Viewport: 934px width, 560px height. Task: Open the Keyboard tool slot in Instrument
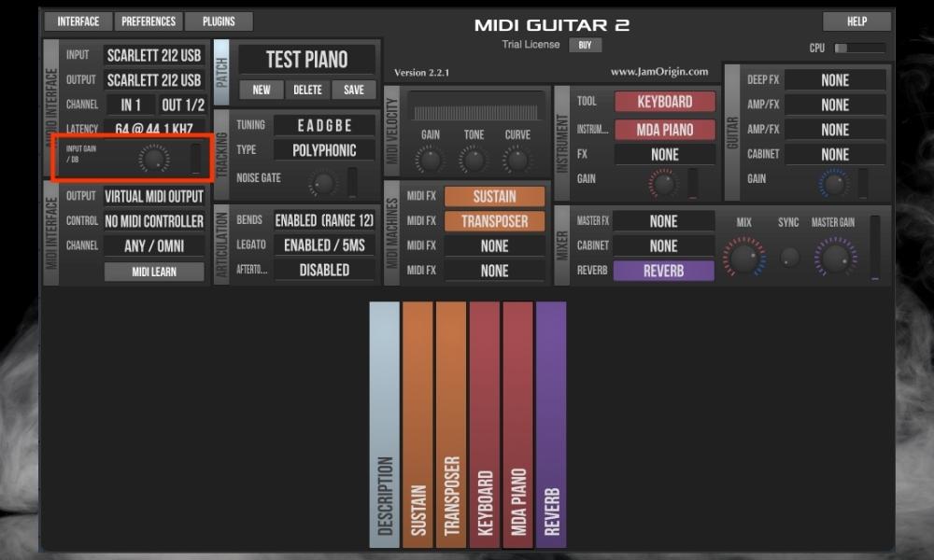point(665,102)
